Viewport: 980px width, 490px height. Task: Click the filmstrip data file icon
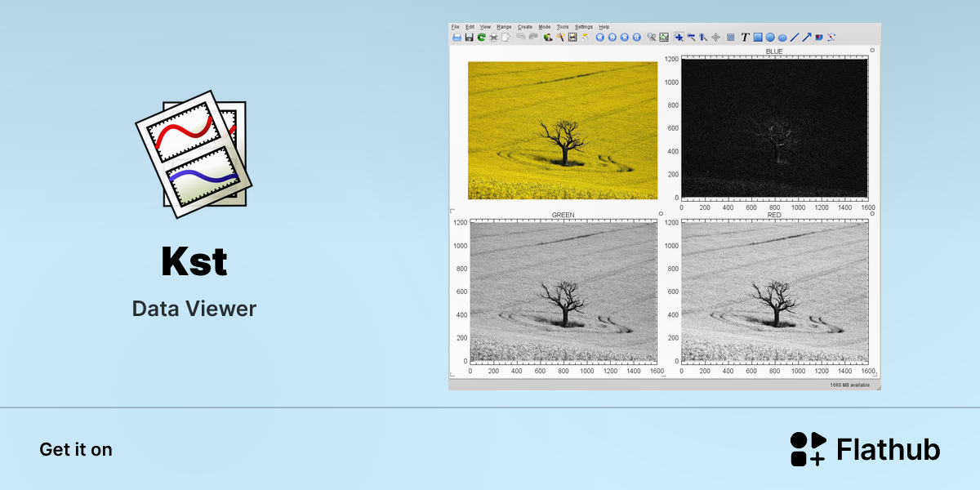click(572, 38)
